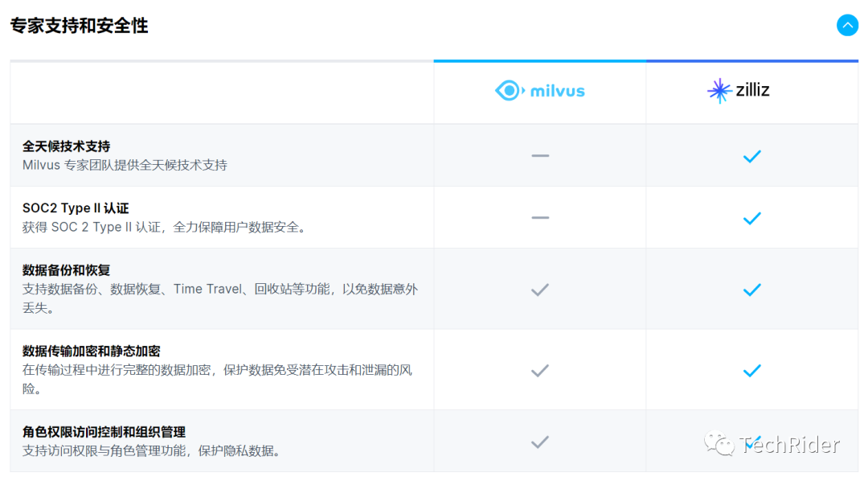Click description 在传输过程中进行完整的数据加密

coord(217,379)
